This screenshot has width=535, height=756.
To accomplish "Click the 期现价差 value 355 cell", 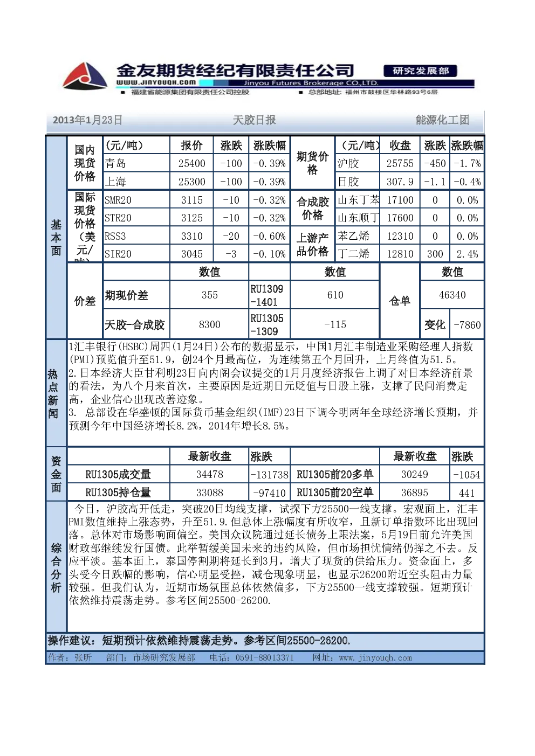I will [210, 295].
